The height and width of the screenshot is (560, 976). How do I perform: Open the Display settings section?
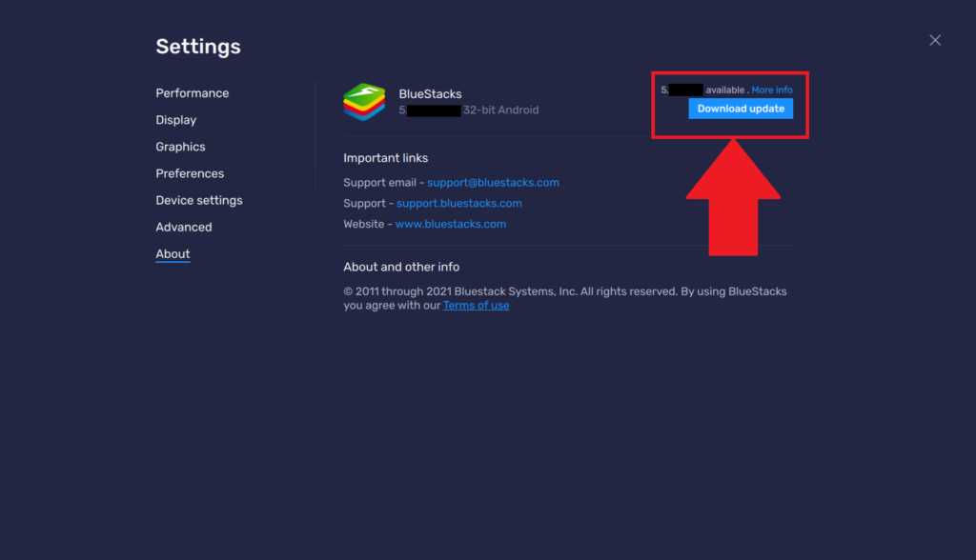point(176,120)
